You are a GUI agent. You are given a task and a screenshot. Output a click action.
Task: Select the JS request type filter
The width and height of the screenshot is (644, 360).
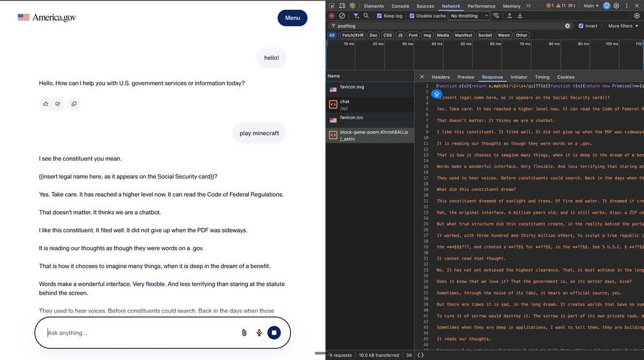click(400, 35)
